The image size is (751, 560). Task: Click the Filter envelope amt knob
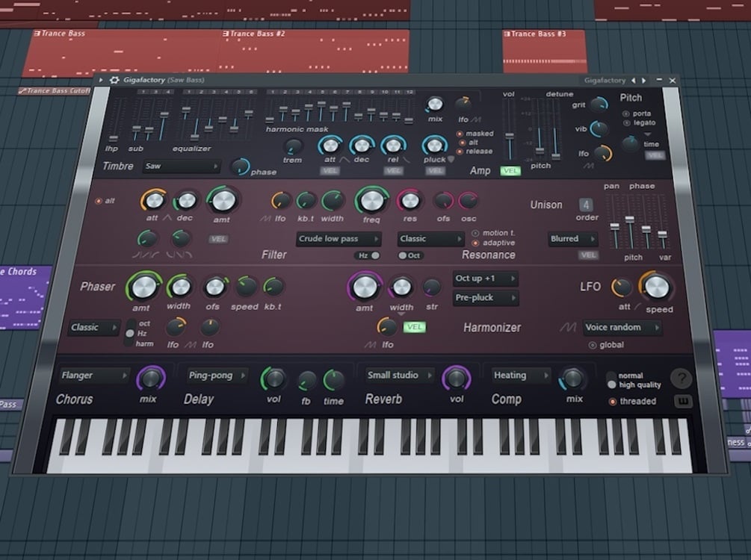[x=222, y=201]
